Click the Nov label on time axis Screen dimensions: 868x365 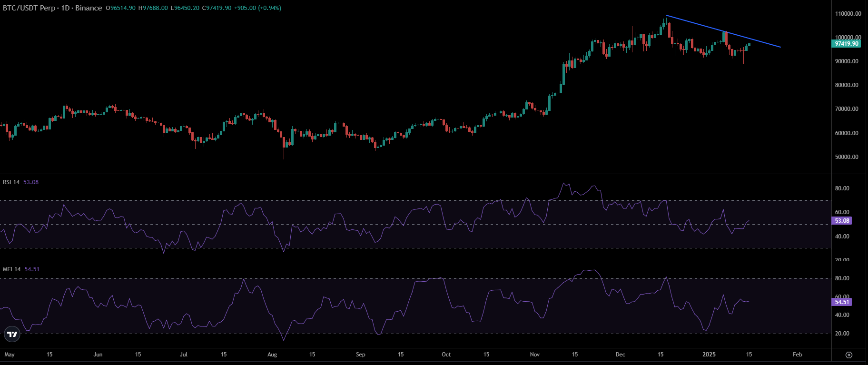[x=535, y=355]
